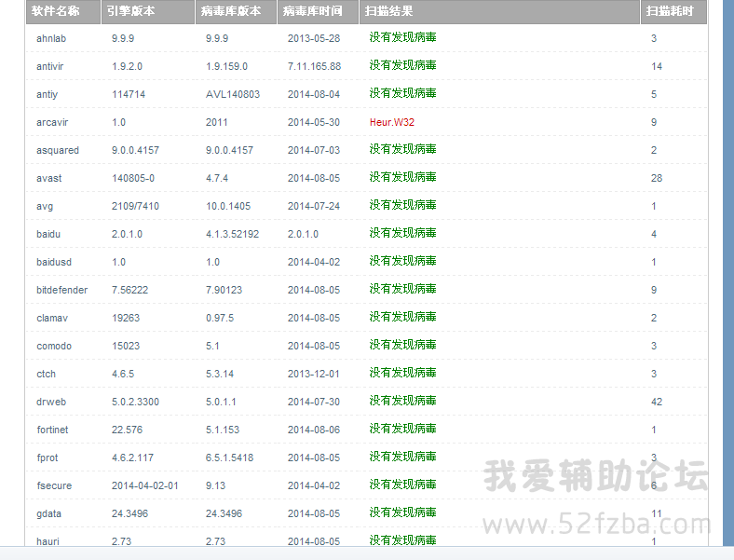The image size is (734, 560).
Task: Click avg engine version 2109/7410
Action: (x=135, y=207)
